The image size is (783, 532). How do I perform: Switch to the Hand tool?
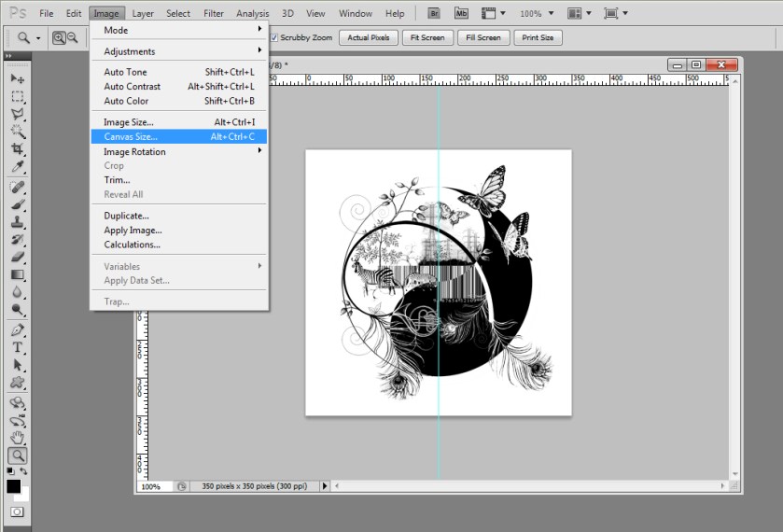[18, 437]
